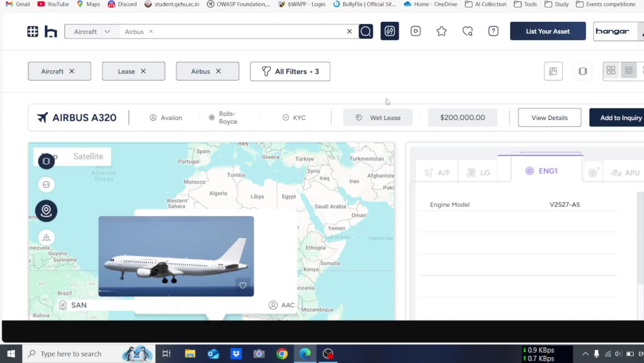
Task: Open the LG landing gear tab
Action: coord(479,173)
